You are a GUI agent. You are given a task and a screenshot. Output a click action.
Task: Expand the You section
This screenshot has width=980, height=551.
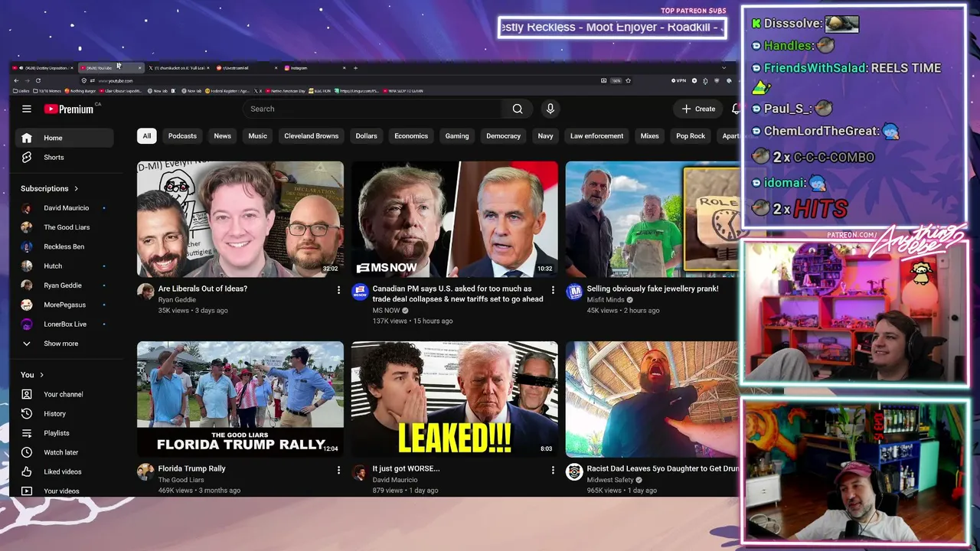coord(32,375)
